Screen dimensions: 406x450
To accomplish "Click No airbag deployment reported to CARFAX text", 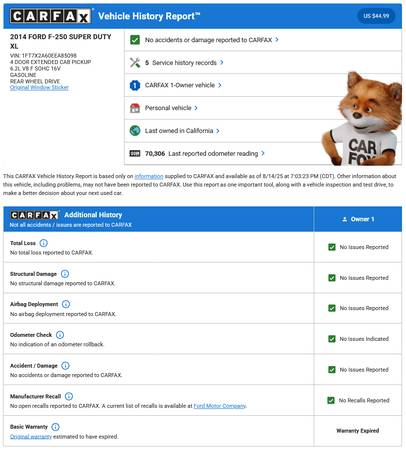I will tap(63, 314).
